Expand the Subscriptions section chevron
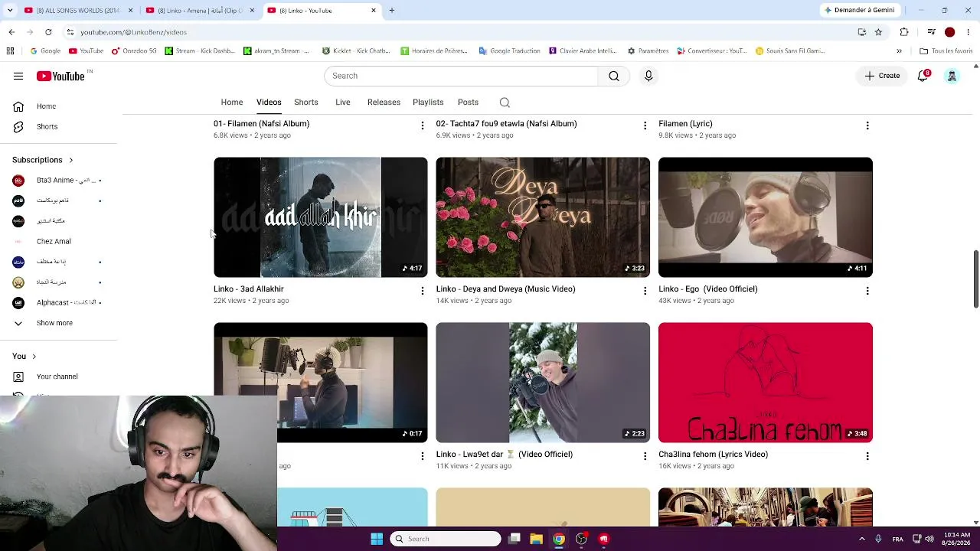The width and height of the screenshot is (980, 551). pos(71,161)
